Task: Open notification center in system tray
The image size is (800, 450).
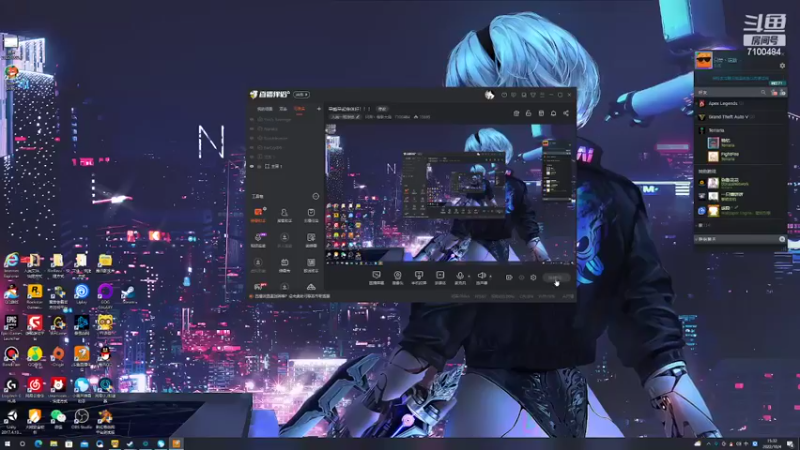Action: (790, 444)
